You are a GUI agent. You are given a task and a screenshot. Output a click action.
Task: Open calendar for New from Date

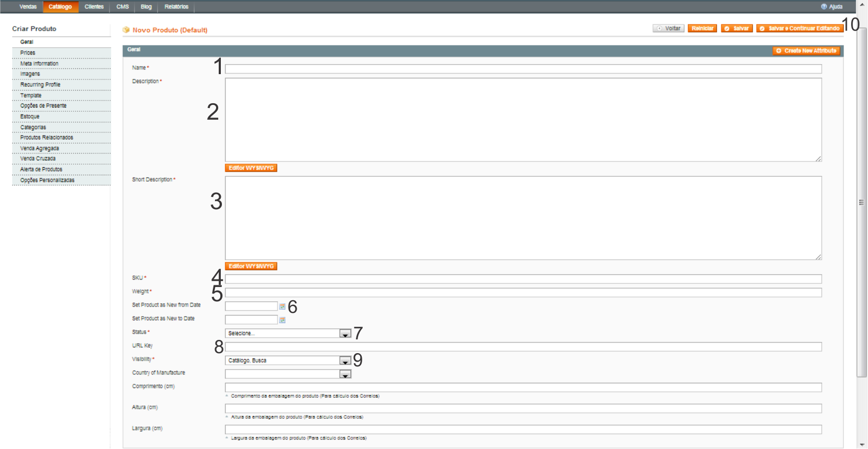[282, 306]
